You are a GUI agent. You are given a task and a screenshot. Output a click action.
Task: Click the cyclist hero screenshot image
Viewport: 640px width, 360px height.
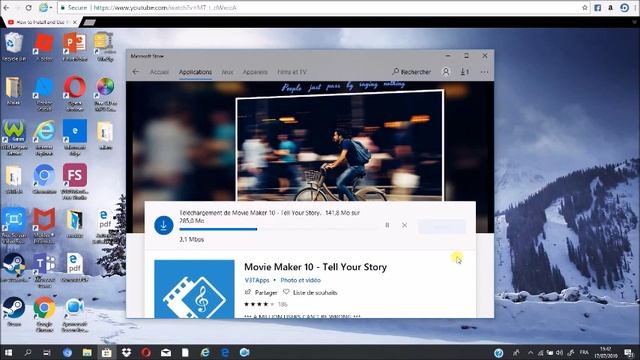(x=340, y=146)
